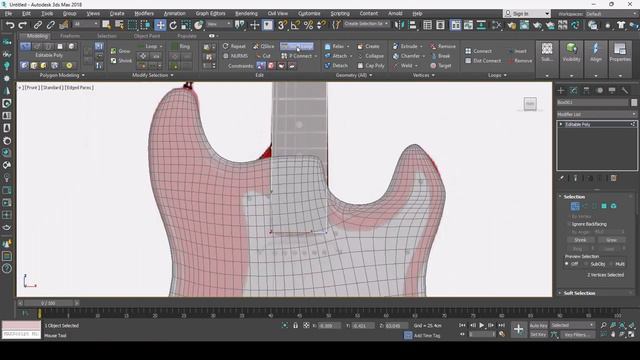640x360 pixels.
Task: Toggle the Auto Key button
Action: click(538, 325)
